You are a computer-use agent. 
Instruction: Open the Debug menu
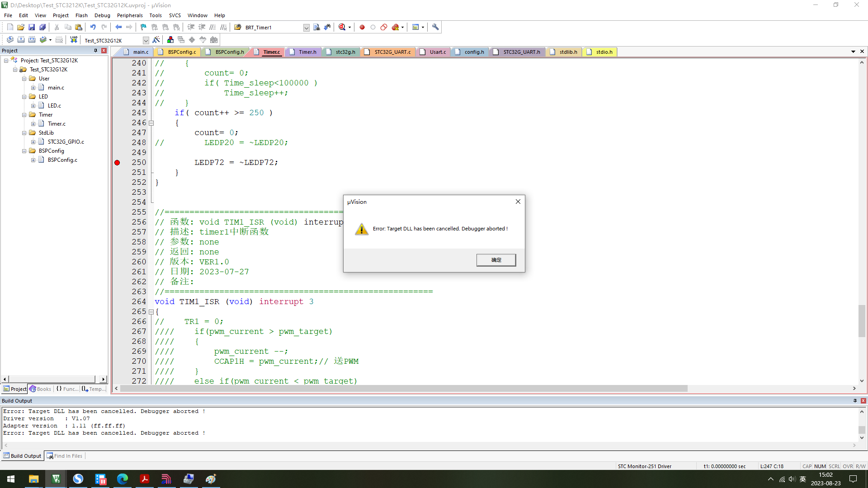click(102, 15)
